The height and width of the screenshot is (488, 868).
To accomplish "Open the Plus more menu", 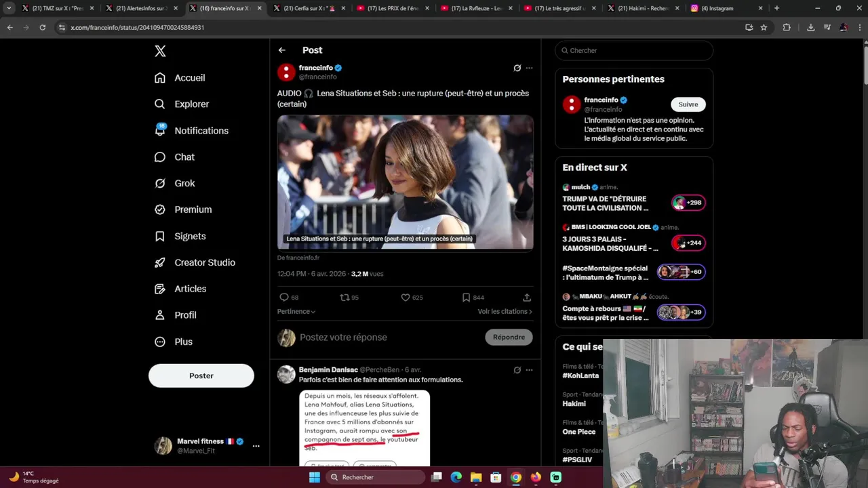I will (x=173, y=342).
